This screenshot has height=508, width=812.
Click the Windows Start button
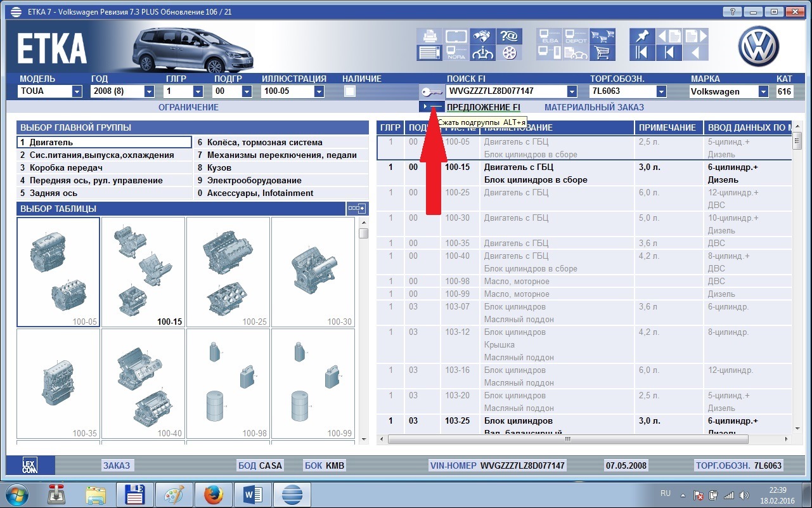17,494
